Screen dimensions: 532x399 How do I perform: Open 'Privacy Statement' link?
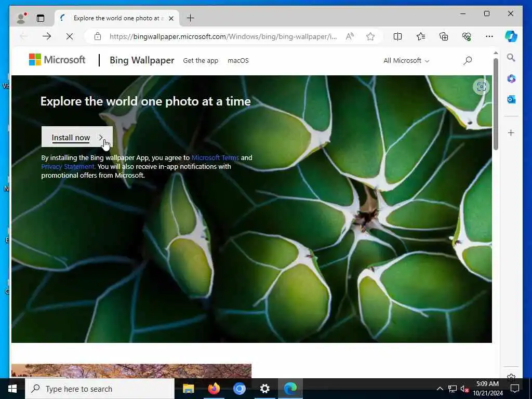coord(68,167)
